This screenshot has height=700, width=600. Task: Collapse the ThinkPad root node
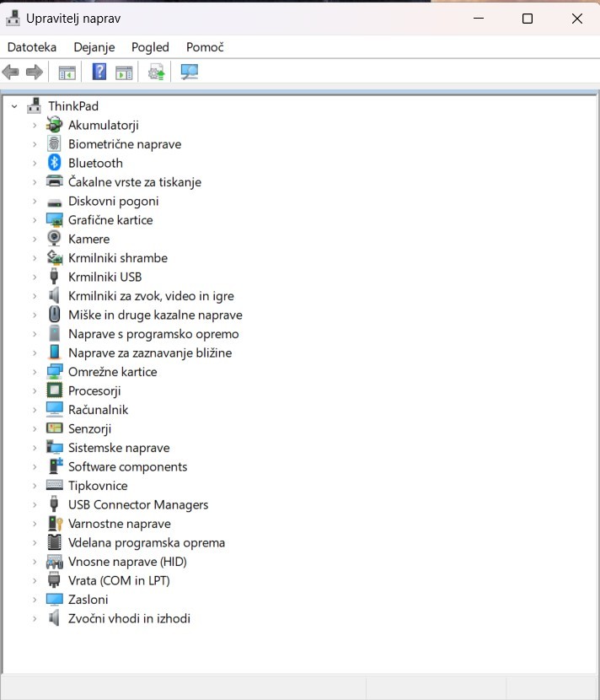(x=14, y=106)
